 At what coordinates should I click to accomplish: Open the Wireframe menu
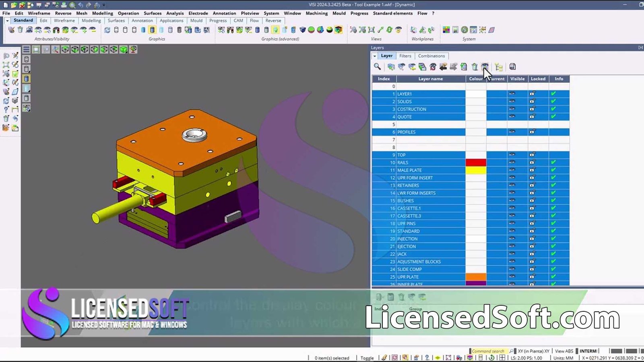[39, 13]
